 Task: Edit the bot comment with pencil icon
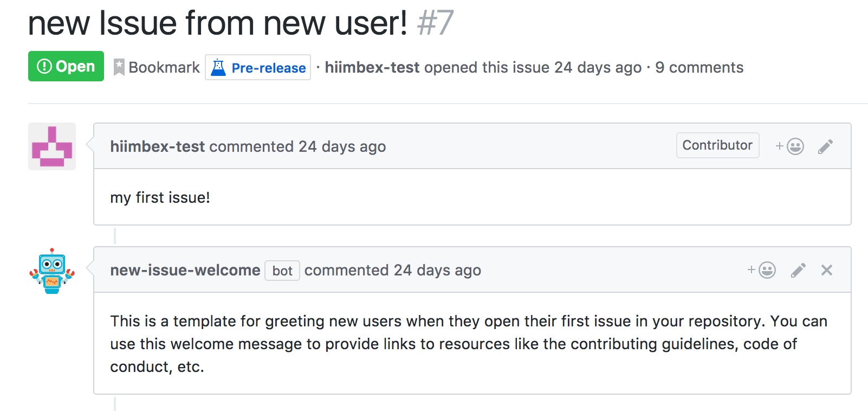pos(798,270)
